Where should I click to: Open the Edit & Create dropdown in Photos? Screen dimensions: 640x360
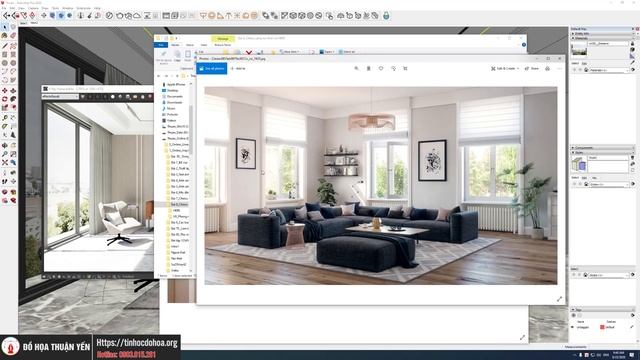pos(505,69)
